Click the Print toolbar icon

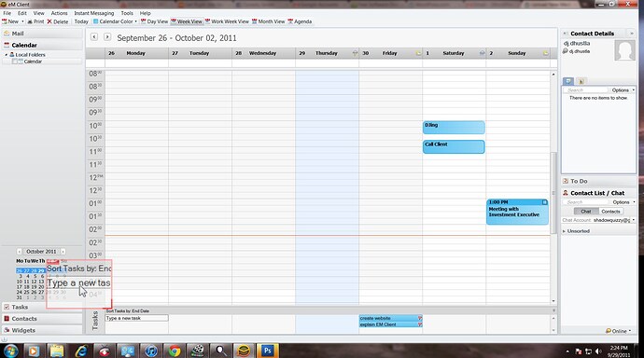tap(30, 21)
